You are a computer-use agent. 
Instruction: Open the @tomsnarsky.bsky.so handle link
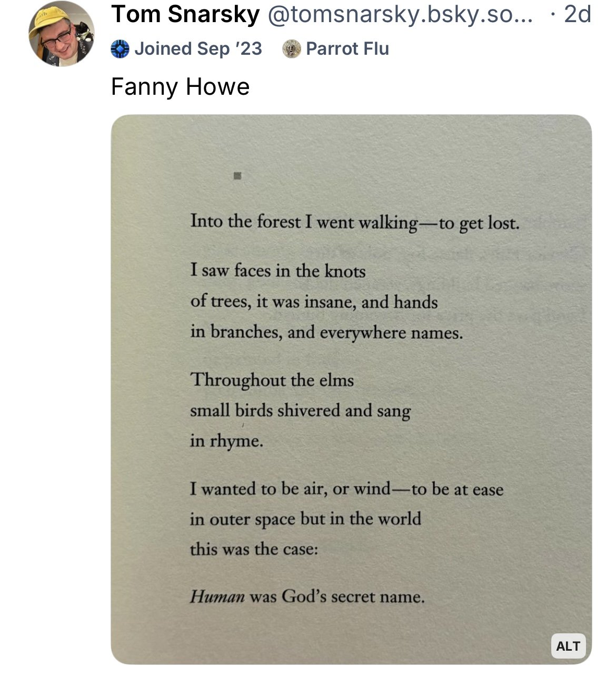pos(400,15)
